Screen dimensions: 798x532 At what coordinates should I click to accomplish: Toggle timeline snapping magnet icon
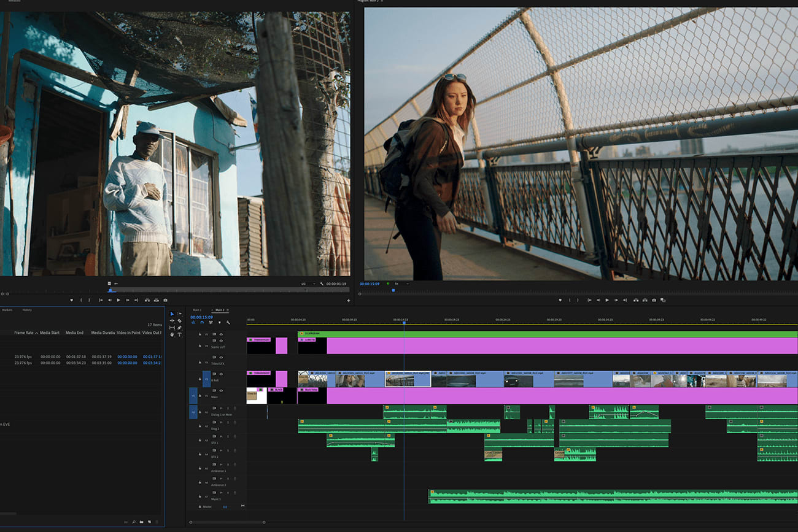[202, 323]
